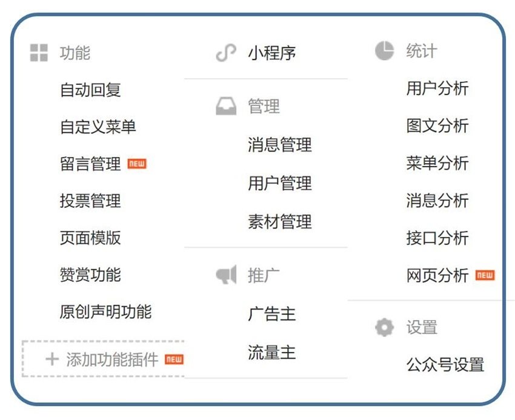View 图文分析 statistics
This screenshot has height=420, width=515.
437,126
